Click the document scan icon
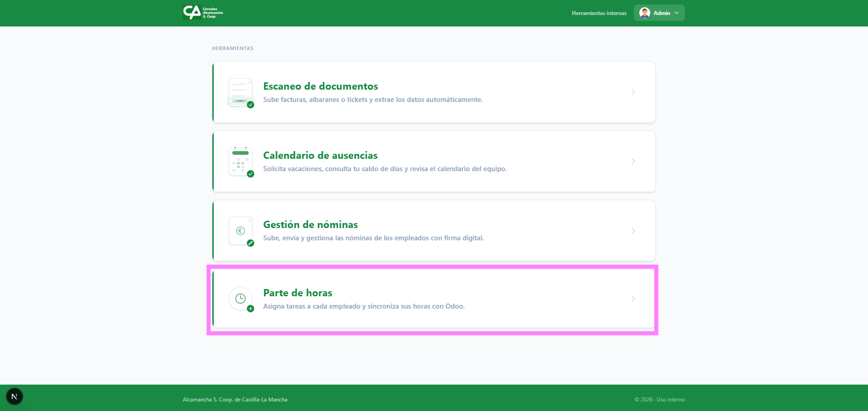Image resolution: width=868 pixels, height=411 pixels. 241,92
